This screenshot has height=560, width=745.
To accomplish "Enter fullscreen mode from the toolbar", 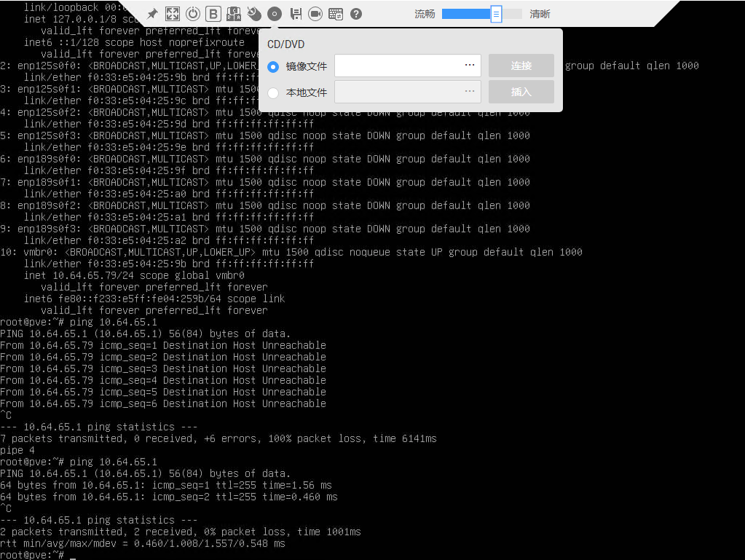I will tap(172, 13).
